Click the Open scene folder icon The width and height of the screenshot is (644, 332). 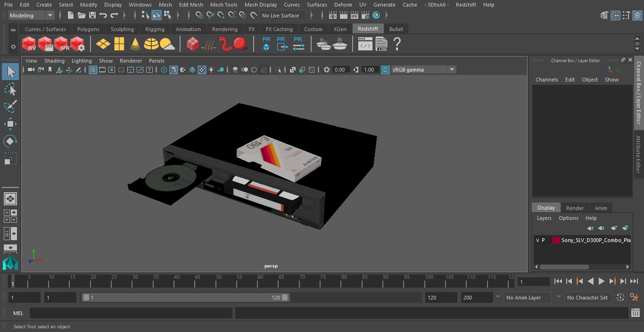click(x=82, y=16)
